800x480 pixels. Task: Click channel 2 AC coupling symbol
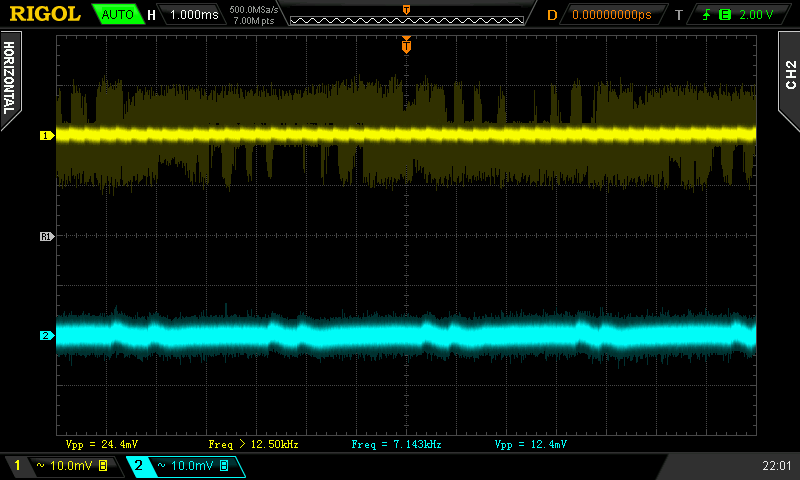[x=162, y=465]
